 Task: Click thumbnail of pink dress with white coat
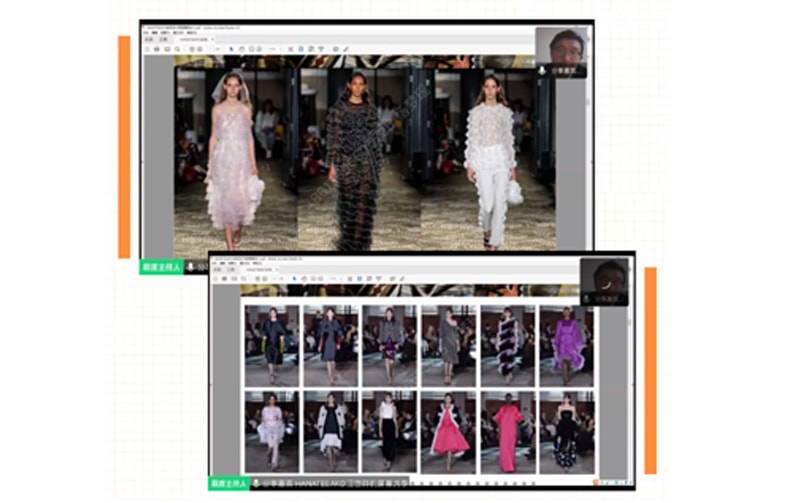[448, 432]
